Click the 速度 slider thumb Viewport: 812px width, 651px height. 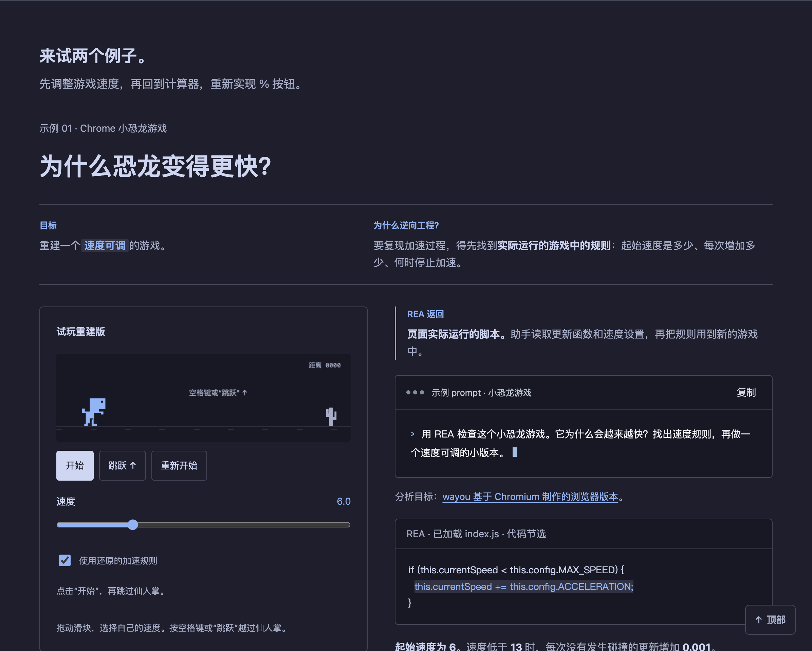[133, 524]
